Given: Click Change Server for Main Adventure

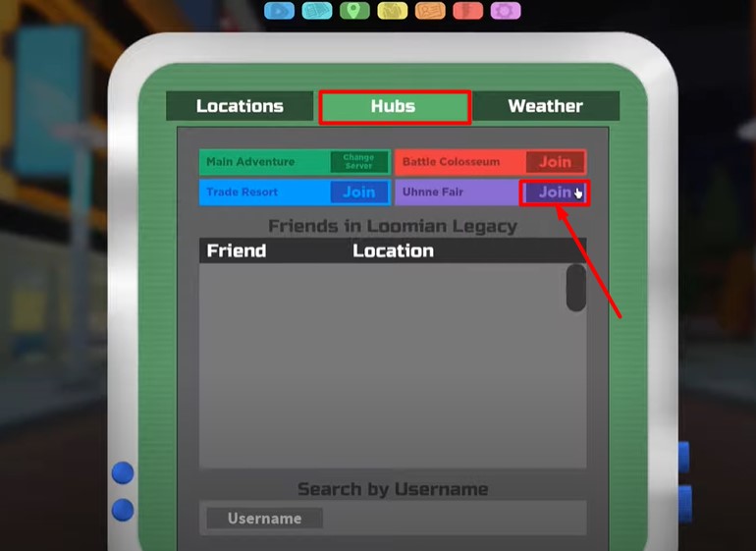Looking at the screenshot, I should 358,162.
